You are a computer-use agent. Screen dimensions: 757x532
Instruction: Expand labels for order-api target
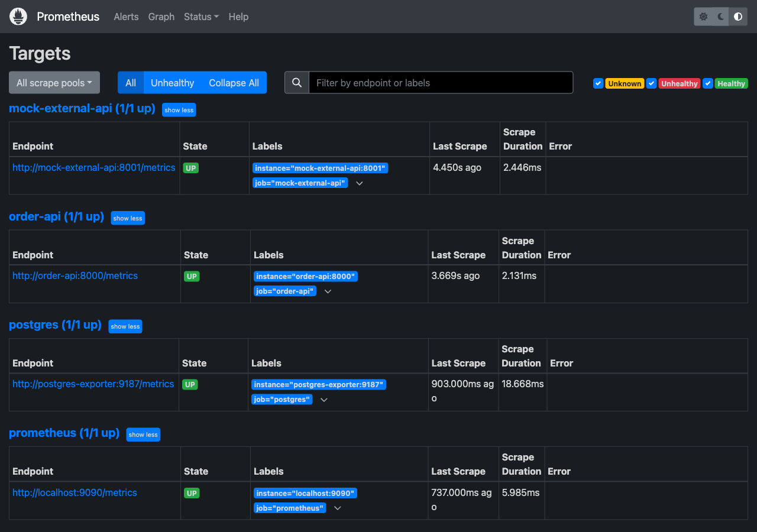328,291
